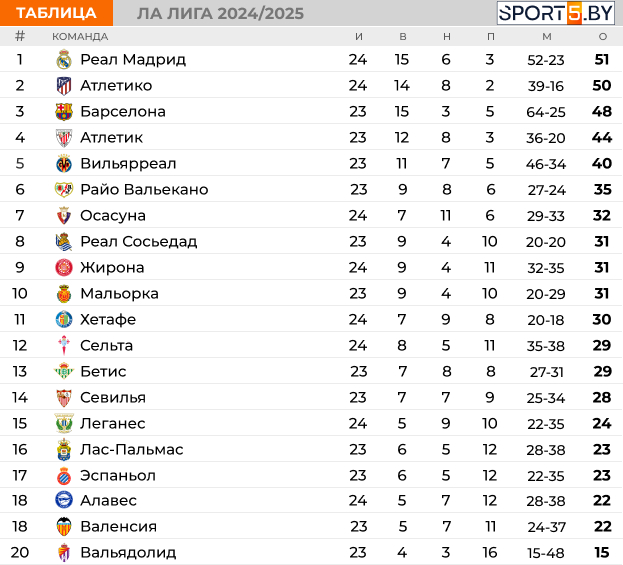Open the SPORT5.BY logo link
Screen dimensions: 623x565
click(556, 13)
